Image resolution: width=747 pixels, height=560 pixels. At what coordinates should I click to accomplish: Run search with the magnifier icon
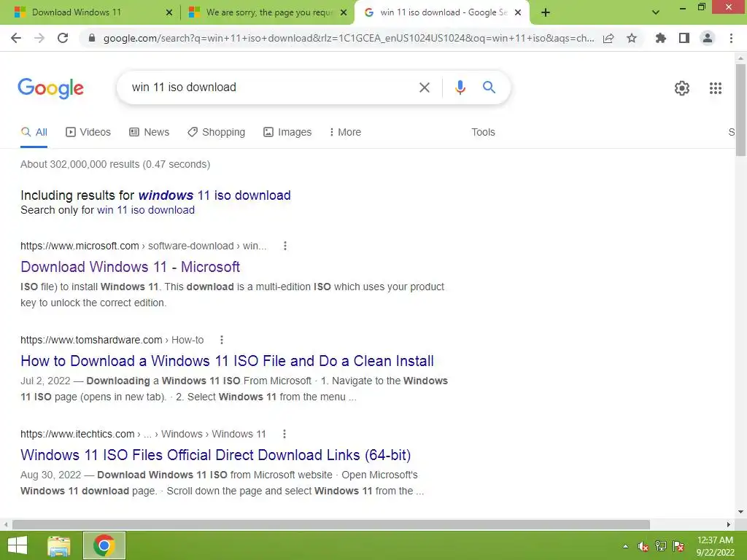pos(489,87)
